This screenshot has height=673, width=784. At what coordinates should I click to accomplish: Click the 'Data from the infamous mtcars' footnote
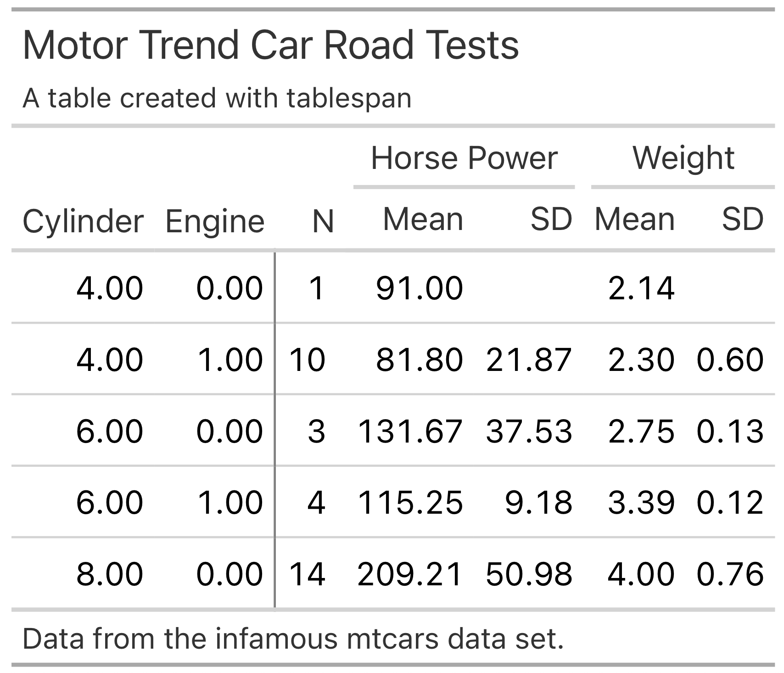point(293,639)
